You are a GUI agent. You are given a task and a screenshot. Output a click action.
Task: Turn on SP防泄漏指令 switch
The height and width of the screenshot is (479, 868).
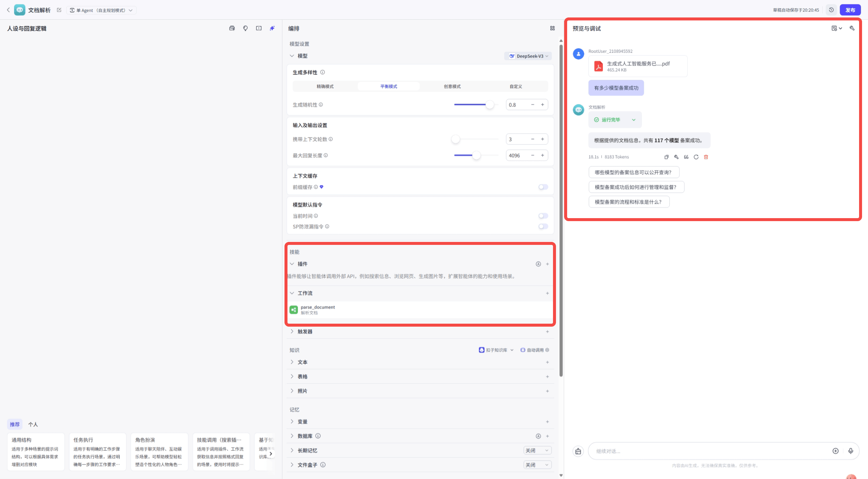543,226
